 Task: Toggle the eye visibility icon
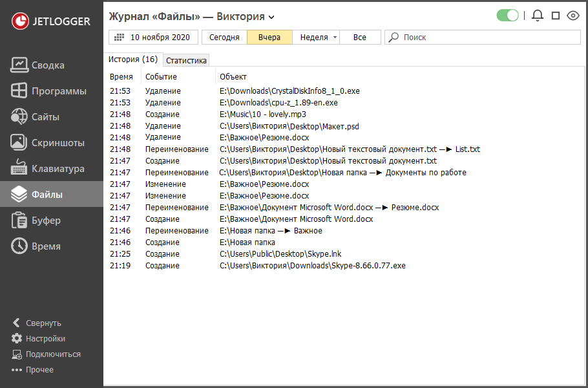pos(572,16)
